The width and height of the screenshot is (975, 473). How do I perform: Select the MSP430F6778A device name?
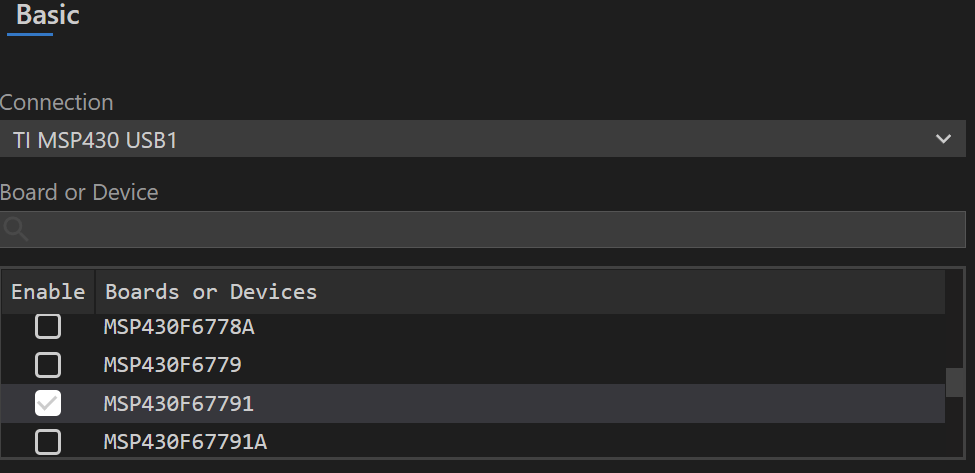(x=172, y=326)
